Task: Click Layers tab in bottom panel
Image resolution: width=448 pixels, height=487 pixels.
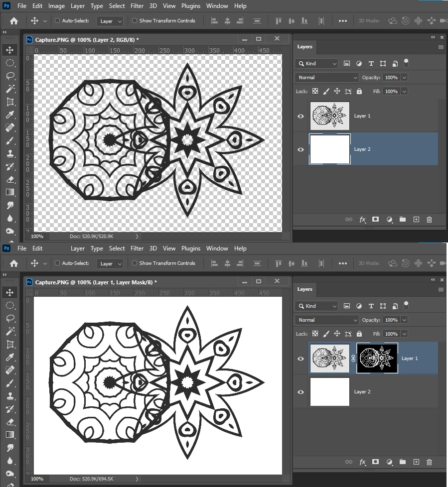Action: 304,289
